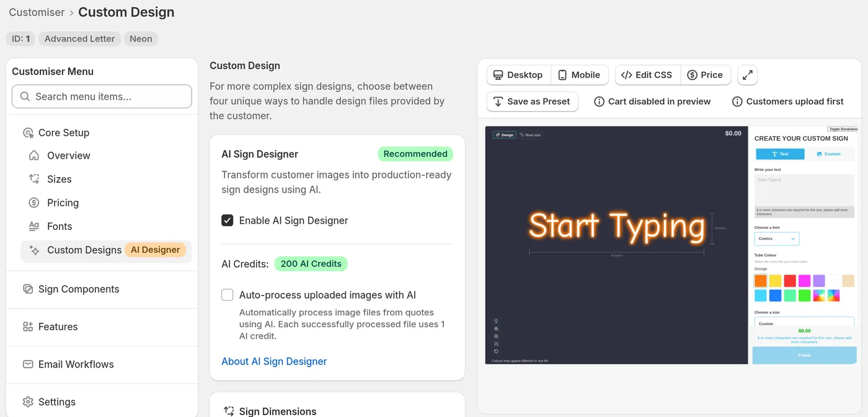Click the info icon beside 'Cart disabled in preview'
The image size is (868, 417).
[x=599, y=102]
